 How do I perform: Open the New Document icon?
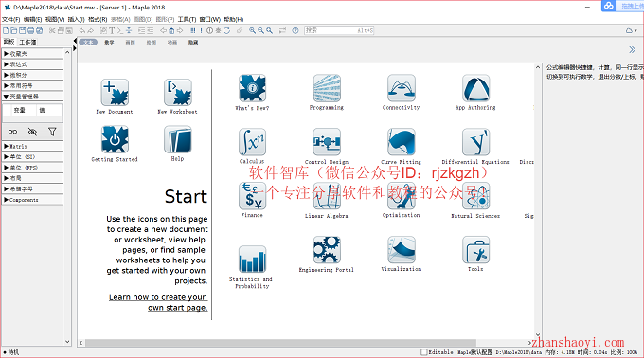pyautogui.click(x=115, y=93)
